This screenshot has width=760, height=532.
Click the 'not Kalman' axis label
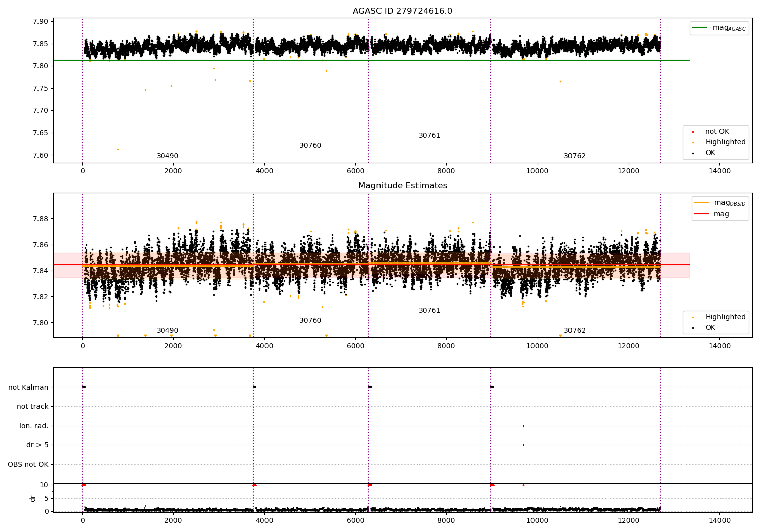pyautogui.click(x=28, y=387)
